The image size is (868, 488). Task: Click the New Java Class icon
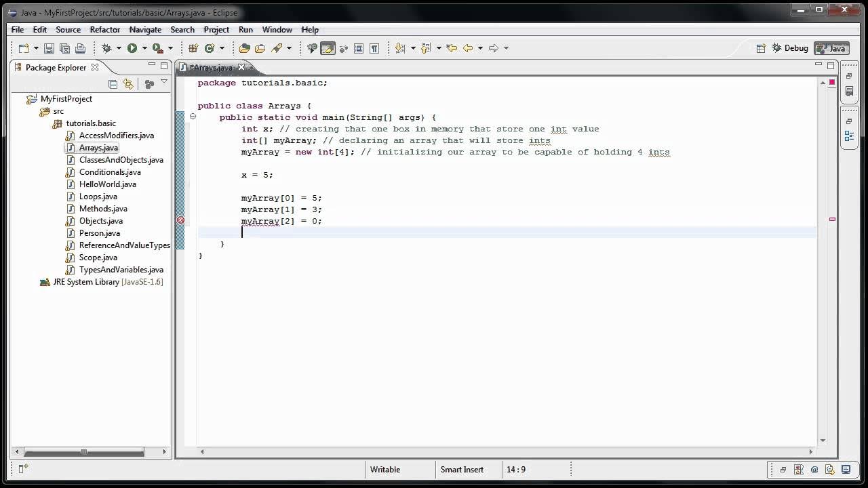[210, 48]
